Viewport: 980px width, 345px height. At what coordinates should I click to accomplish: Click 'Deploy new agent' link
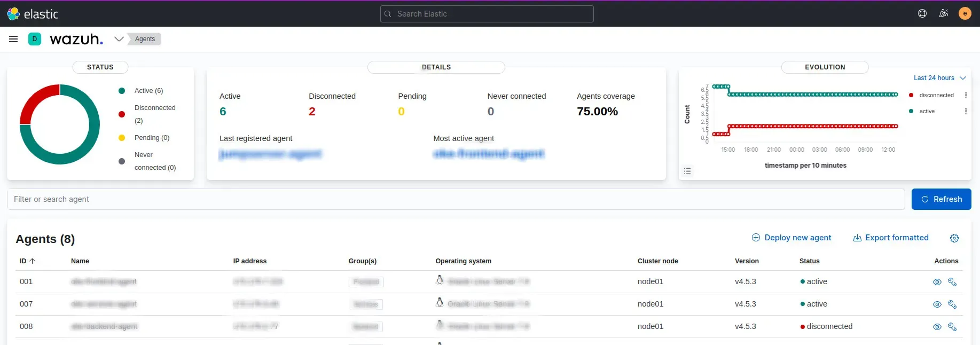(791, 238)
